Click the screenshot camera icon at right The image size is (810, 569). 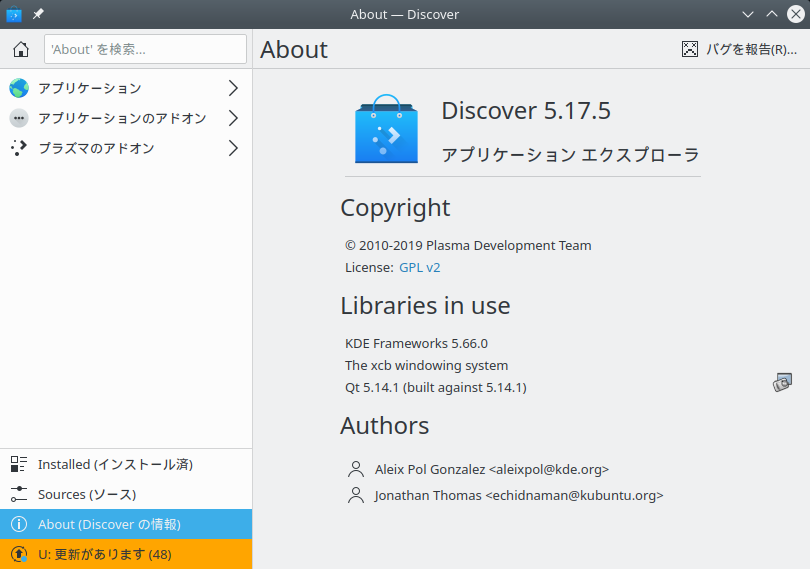pos(782,382)
